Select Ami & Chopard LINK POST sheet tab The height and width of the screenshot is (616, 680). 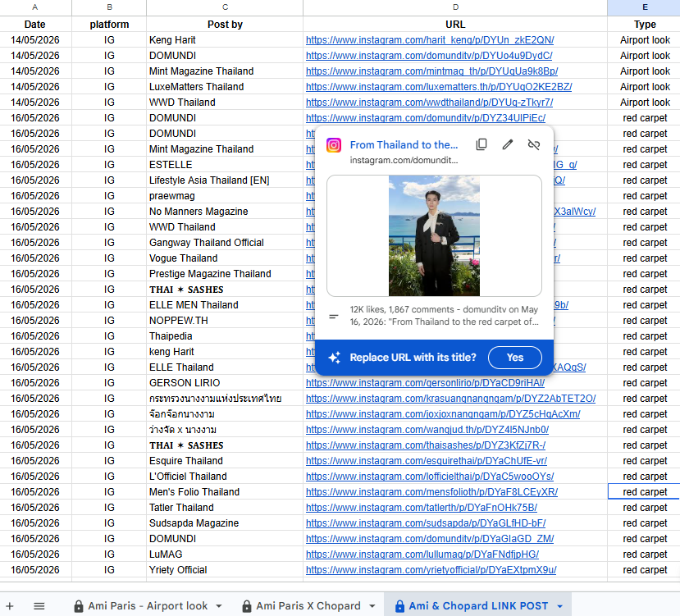478,605
